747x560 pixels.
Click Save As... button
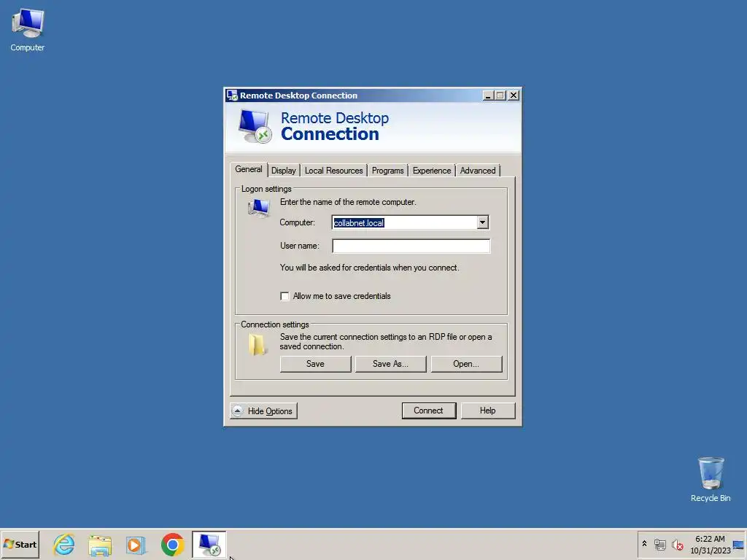coord(390,364)
